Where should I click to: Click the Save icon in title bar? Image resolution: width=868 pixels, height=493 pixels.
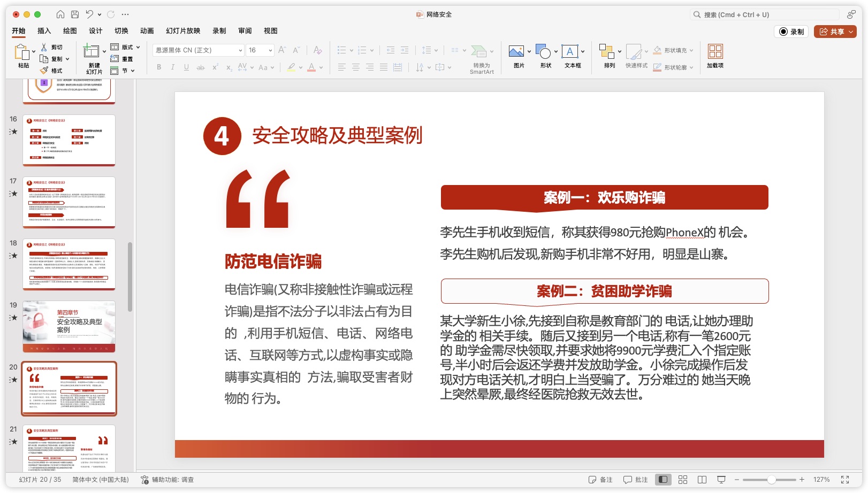[x=75, y=14]
